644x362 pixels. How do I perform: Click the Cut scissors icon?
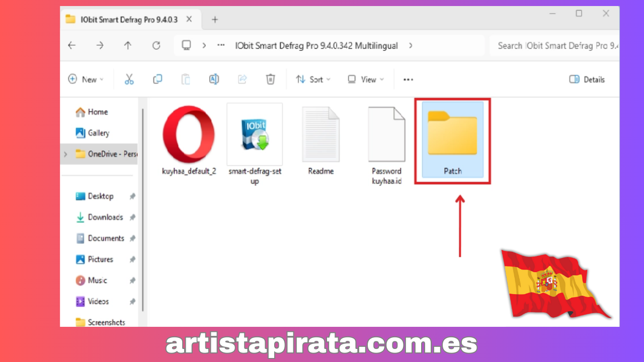tap(129, 79)
